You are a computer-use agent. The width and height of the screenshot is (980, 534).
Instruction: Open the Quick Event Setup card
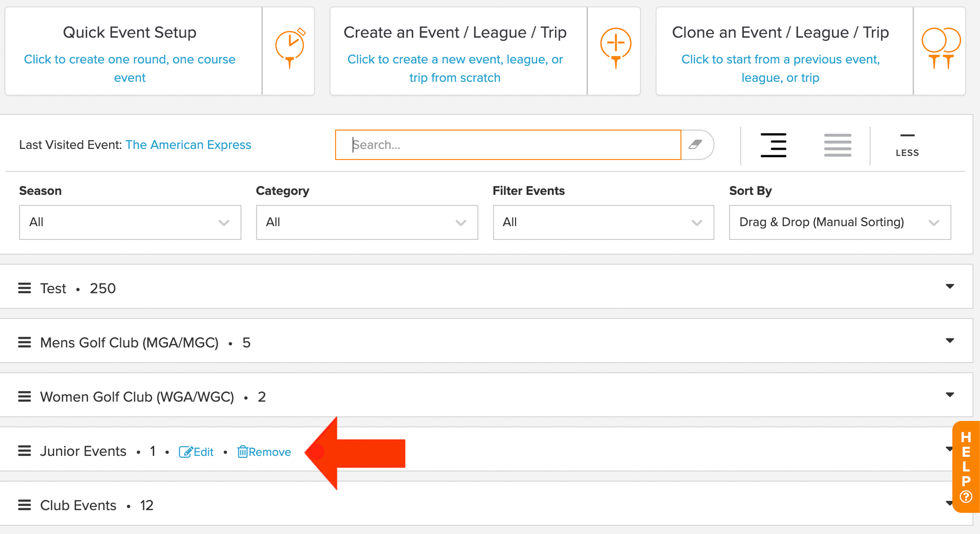coord(160,51)
